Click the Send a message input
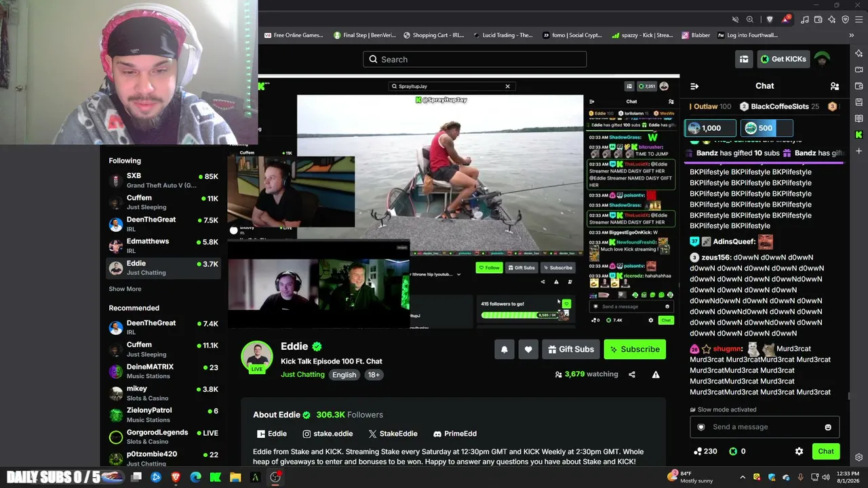Screen dimensions: 868x488 click(x=765, y=427)
